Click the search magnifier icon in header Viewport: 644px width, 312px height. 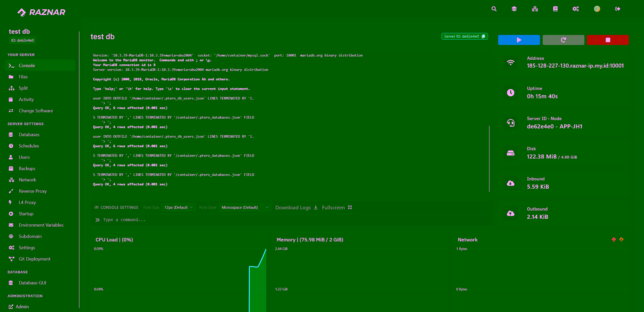(x=494, y=9)
